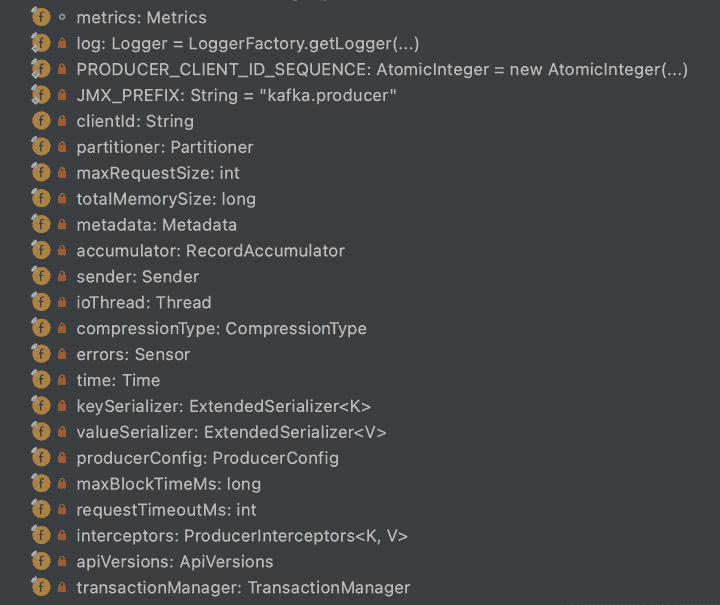Click the field icon next to log: Logger

point(41,43)
